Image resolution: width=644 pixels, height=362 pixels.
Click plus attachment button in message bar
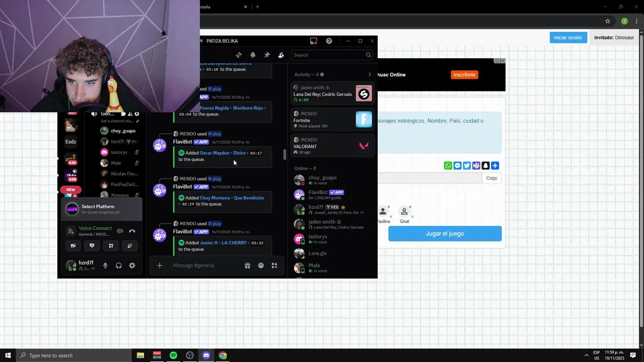[x=159, y=265]
